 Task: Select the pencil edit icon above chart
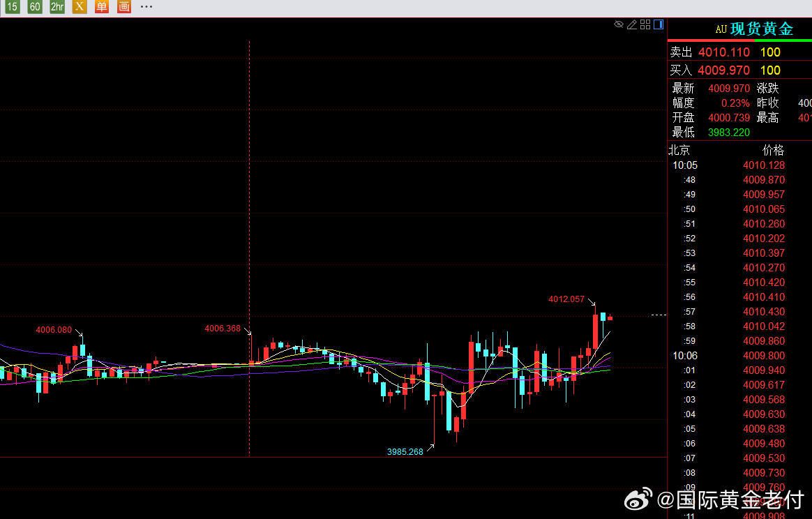(x=632, y=24)
